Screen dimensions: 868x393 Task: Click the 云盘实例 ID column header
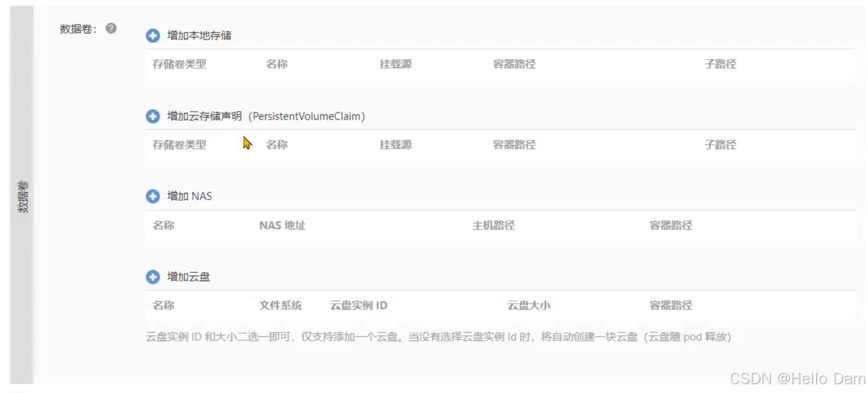point(359,305)
